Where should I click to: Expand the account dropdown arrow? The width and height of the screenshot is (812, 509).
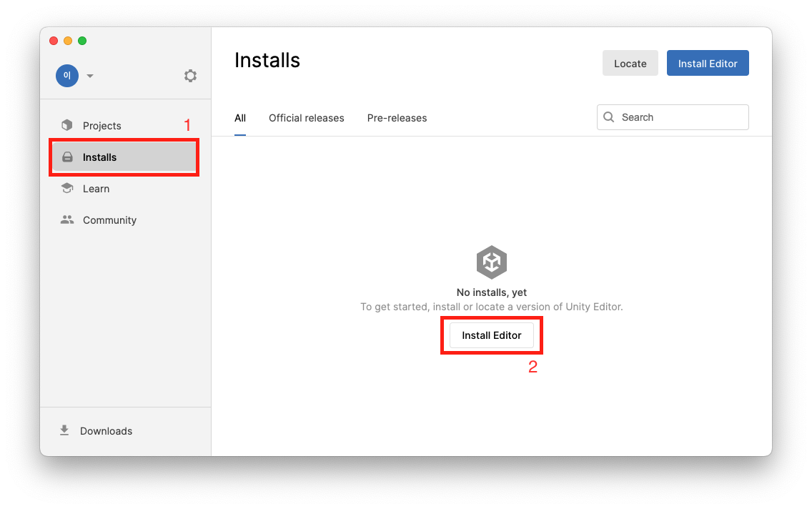[90, 76]
